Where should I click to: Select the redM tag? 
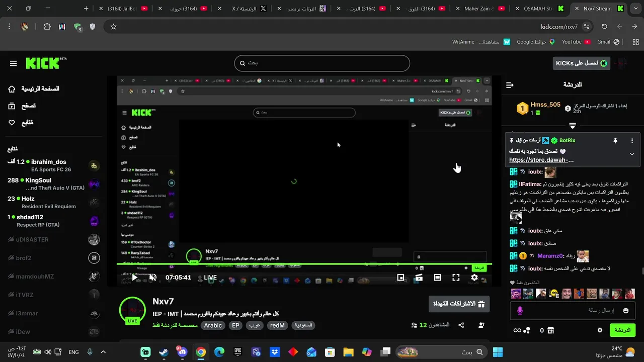[277, 325]
